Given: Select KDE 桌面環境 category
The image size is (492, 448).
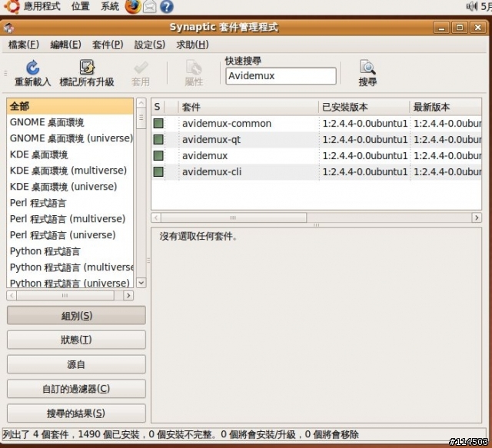Looking at the screenshot, I should pos(70,154).
